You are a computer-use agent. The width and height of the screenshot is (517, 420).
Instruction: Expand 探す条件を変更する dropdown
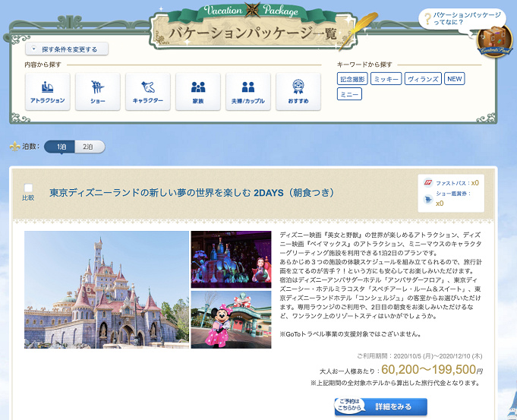coord(67,49)
